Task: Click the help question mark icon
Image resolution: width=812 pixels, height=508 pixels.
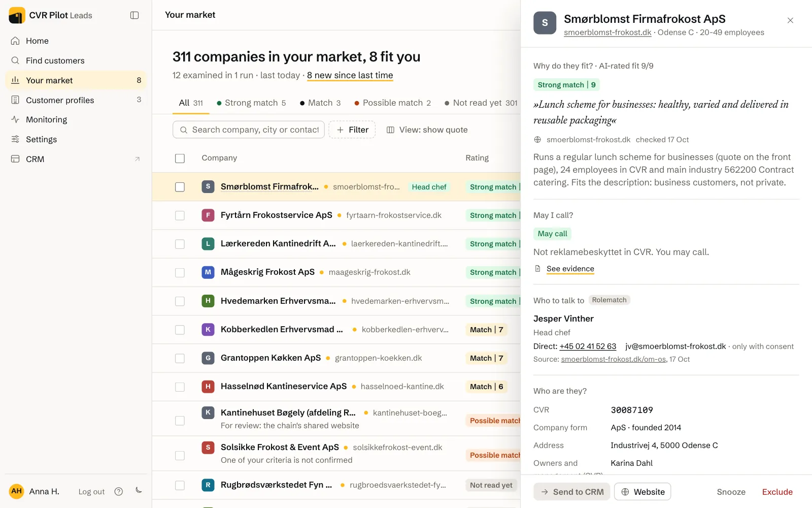Action: 119,491
